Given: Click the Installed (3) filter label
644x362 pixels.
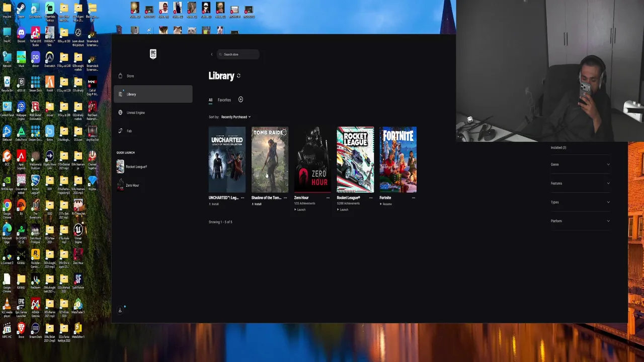Looking at the screenshot, I should coord(558,148).
